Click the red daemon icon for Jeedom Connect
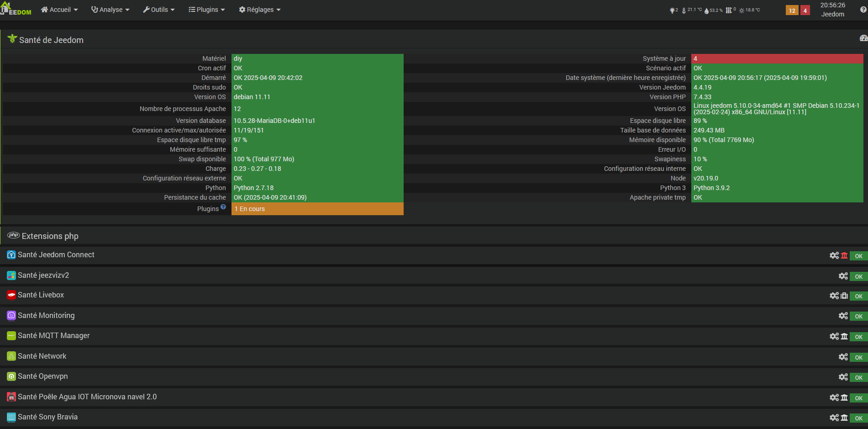The image size is (868, 429). tap(844, 255)
